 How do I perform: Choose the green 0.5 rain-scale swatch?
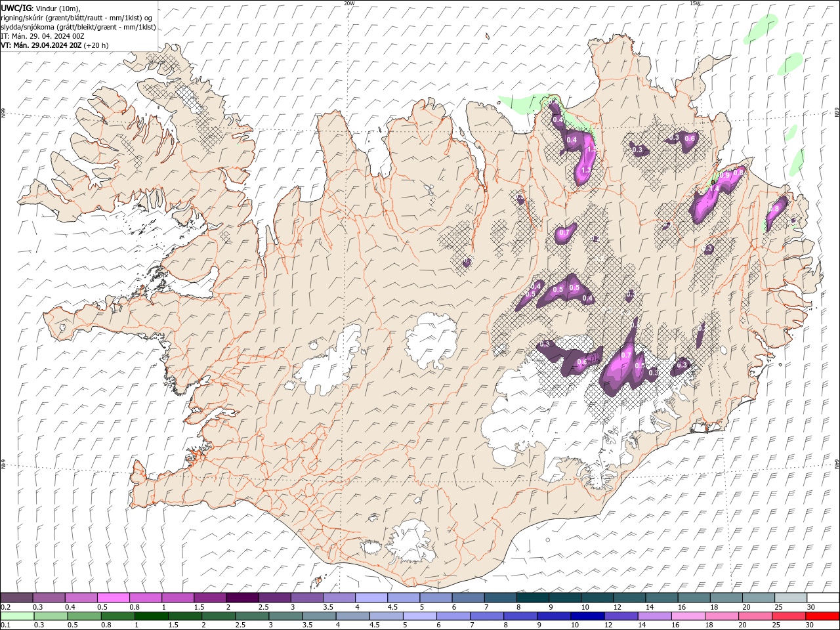pos(84,616)
